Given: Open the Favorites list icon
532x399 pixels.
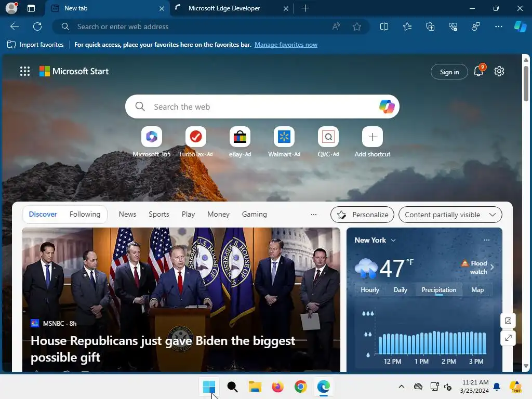Looking at the screenshot, I should [x=407, y=26].
